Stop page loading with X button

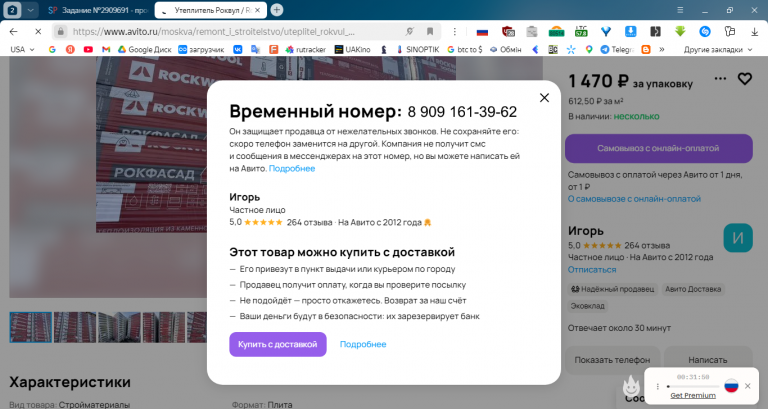(38, 31)
